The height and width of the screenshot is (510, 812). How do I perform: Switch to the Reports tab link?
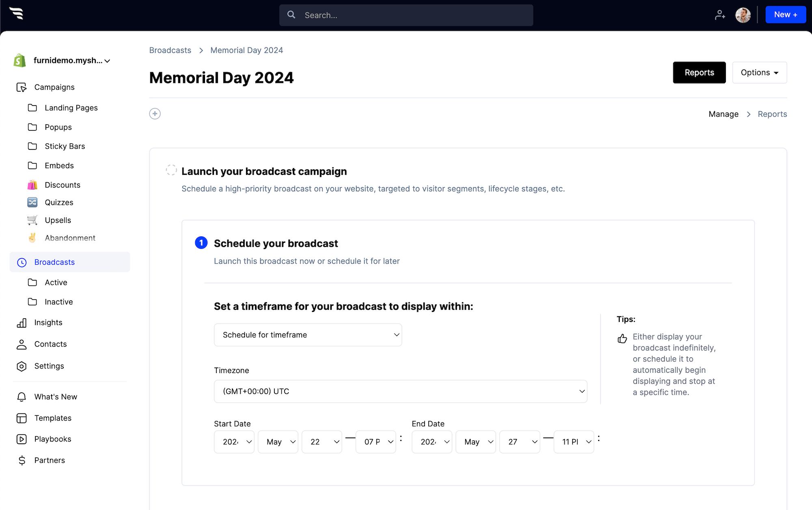click(x=772, y=114)
